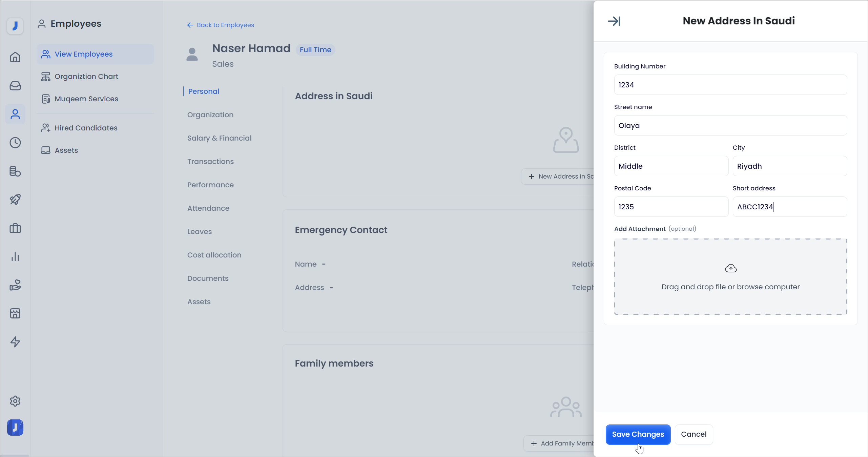This screenshot has width=868, height=457.
Task: Focus the Postal Code field
Action: click(671, 207)
